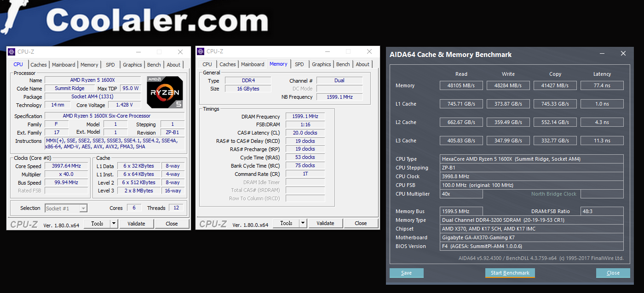The image size is (644, 293).
Task: Minimize the left CPU-Z CPU window
Action: click(138, 52)
